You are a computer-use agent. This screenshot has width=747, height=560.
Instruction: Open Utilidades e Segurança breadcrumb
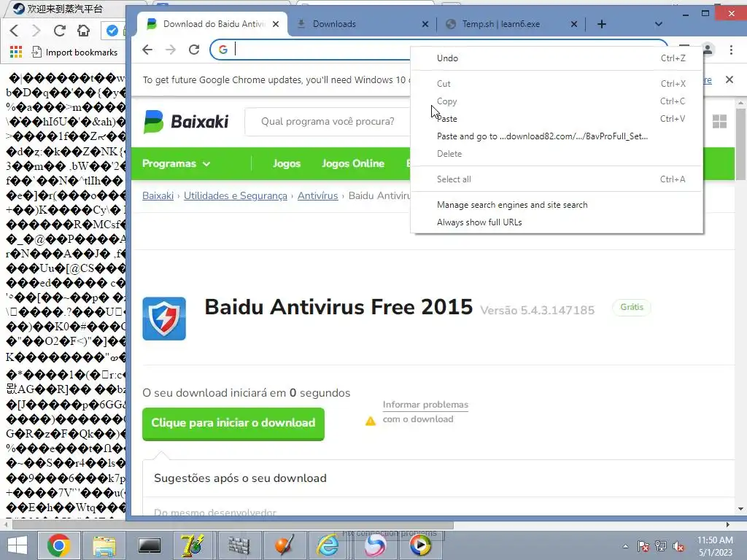236,195
